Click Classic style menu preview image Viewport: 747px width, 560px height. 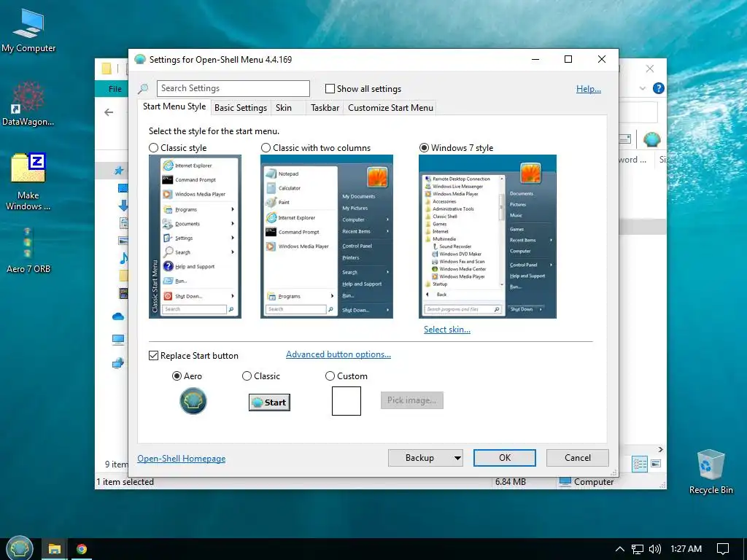point(195,237)
